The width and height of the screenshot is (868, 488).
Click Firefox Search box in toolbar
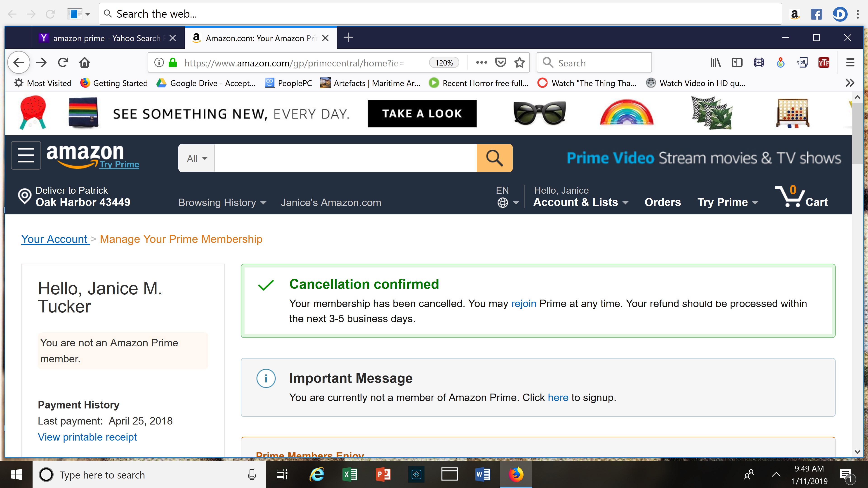coord(594,63)
